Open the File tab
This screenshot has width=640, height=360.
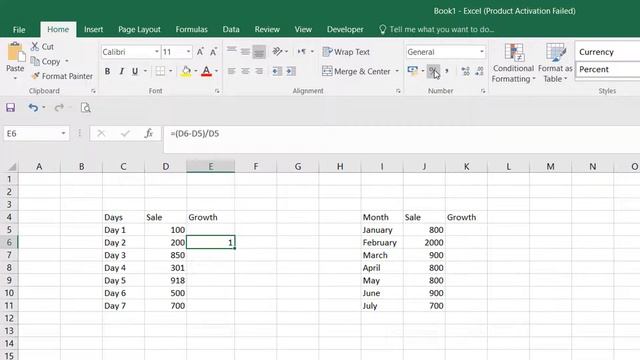[19, 29]
